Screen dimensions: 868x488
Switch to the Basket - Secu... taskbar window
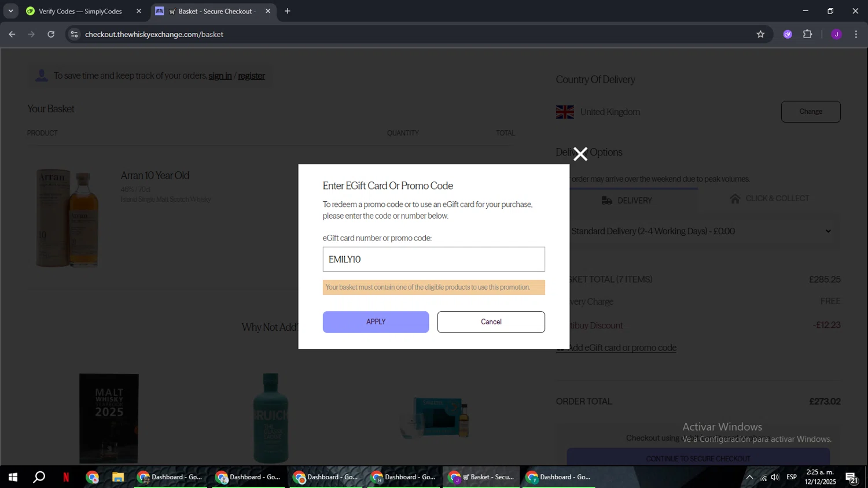pyautogui.click(x=481, y=477)
